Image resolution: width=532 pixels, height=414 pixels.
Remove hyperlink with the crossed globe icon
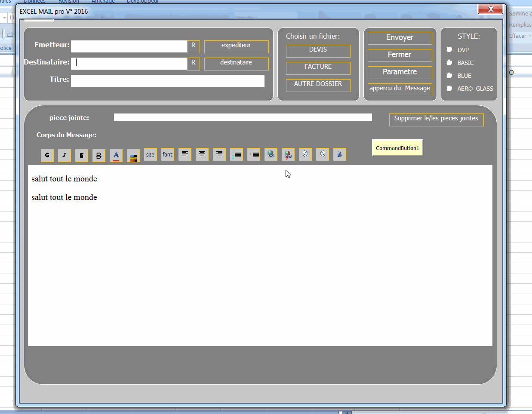[288, 155]
